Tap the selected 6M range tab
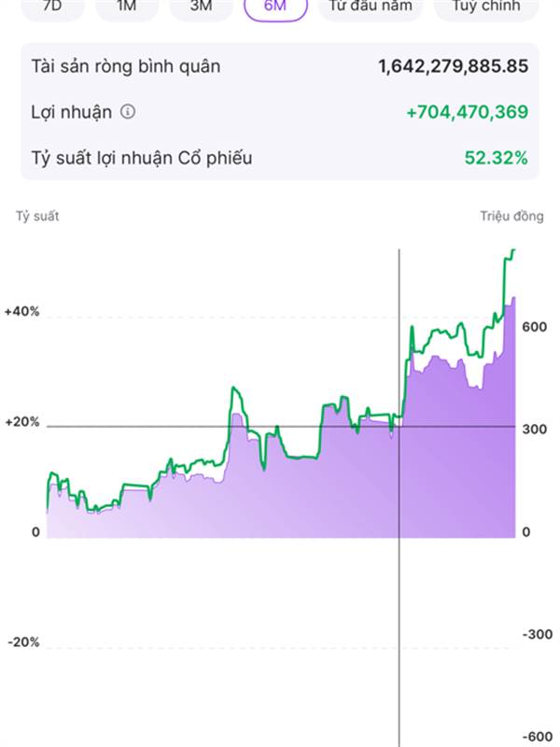 click(275, 7)
